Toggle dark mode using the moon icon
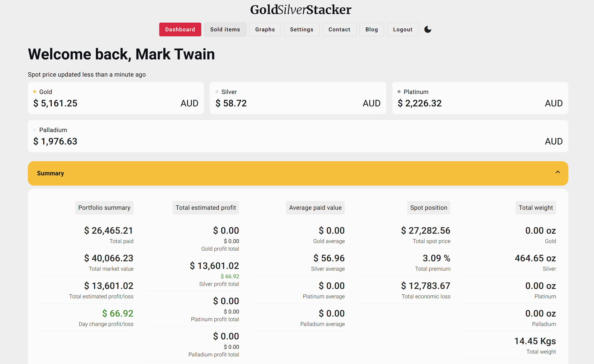 point(428,29)
